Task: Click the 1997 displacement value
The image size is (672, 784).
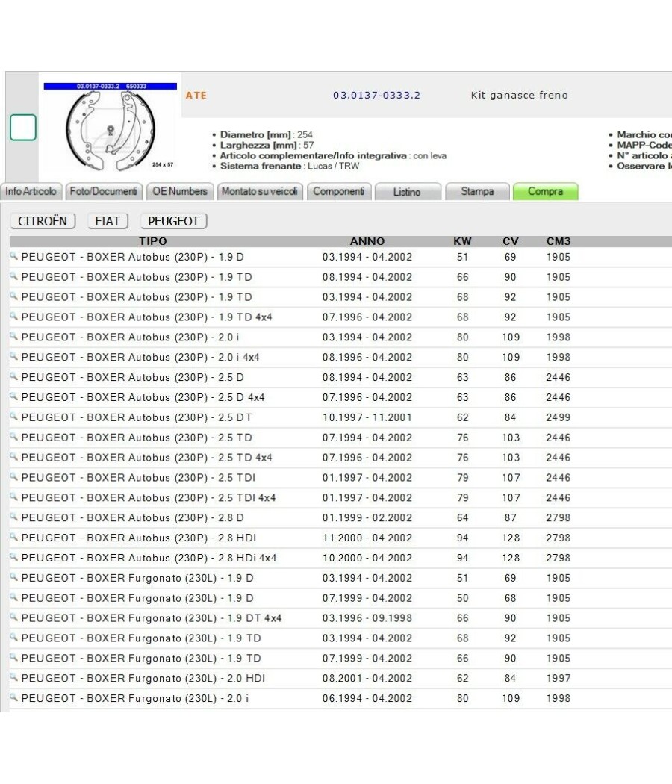Action: click(559, 679)
